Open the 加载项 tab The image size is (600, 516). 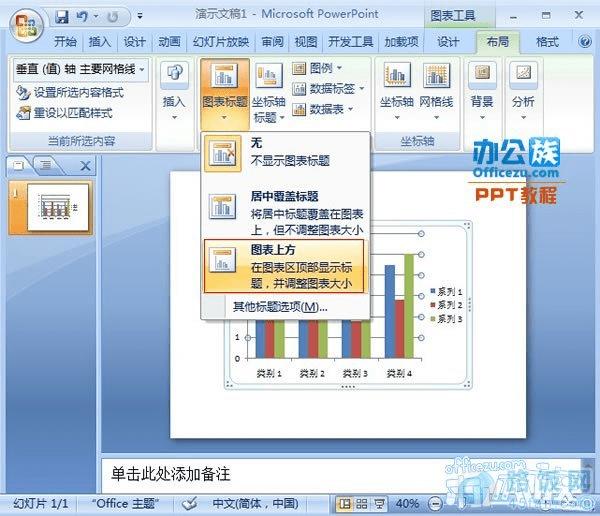[x=401, y=41]
